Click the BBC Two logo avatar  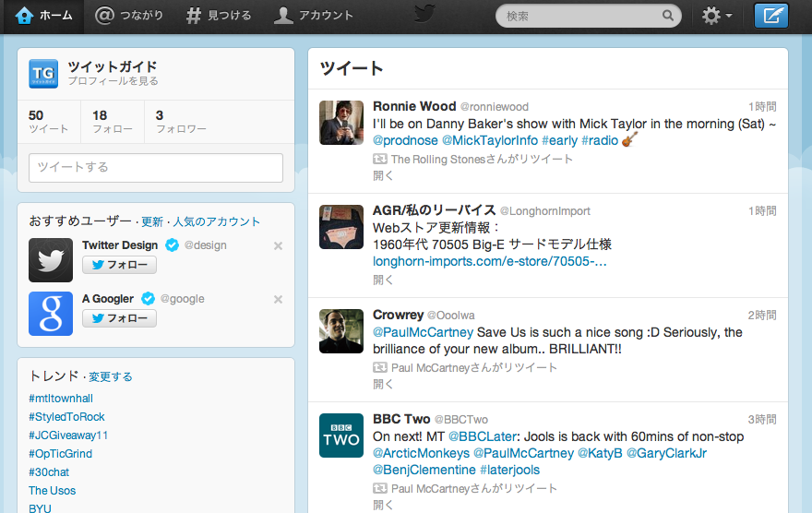(x=341, y=435)
